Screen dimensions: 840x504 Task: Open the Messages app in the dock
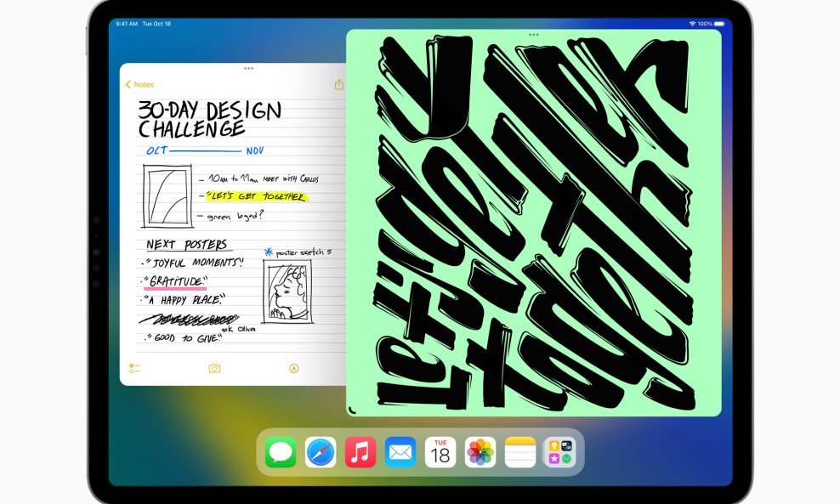tap(281, 452)
